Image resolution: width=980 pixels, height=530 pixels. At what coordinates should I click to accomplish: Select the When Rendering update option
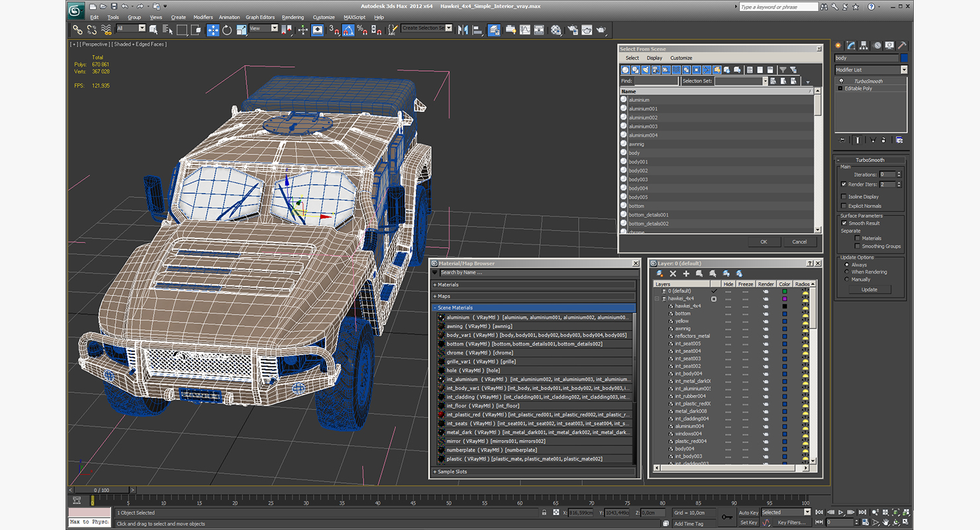tap(846, 272)
